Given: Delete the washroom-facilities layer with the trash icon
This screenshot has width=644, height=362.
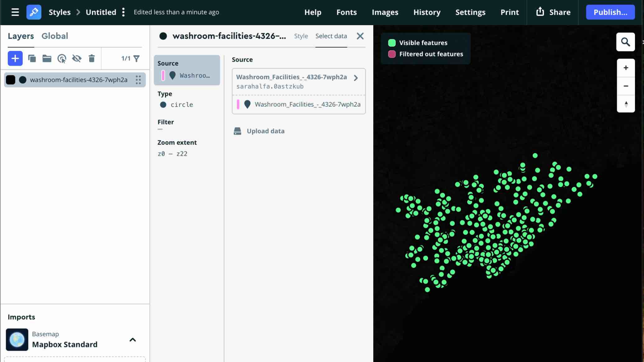Looking at the screenshot, I should 92,58.
